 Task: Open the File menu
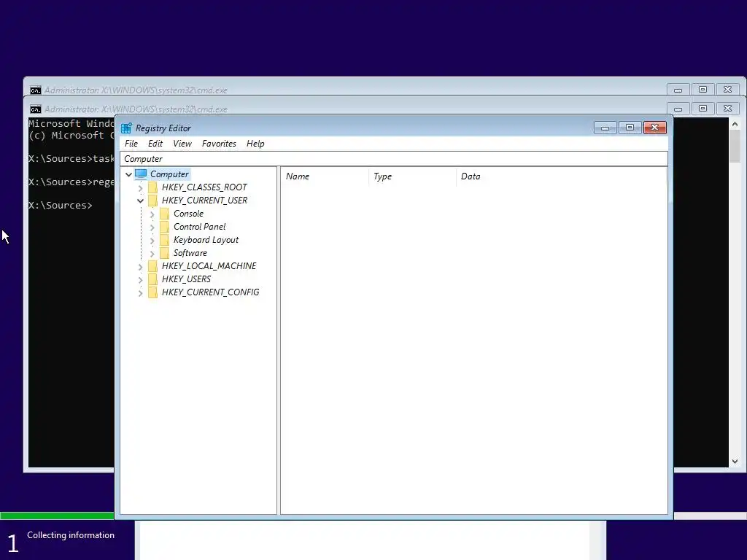131,144
